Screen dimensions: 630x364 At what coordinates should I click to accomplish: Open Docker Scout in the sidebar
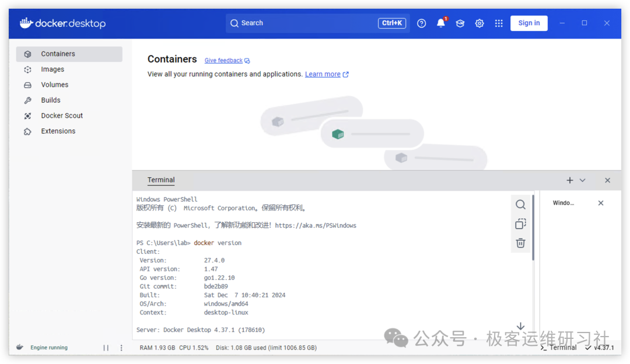coord(69,116)
